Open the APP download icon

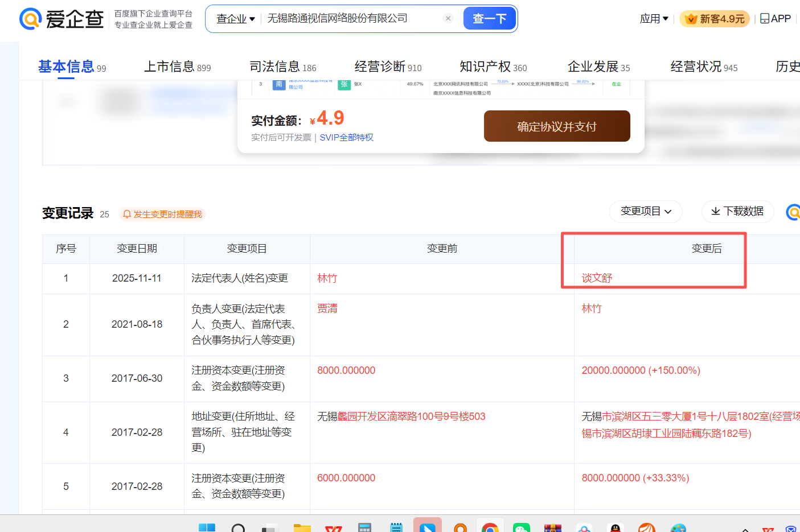coord(776,19)
